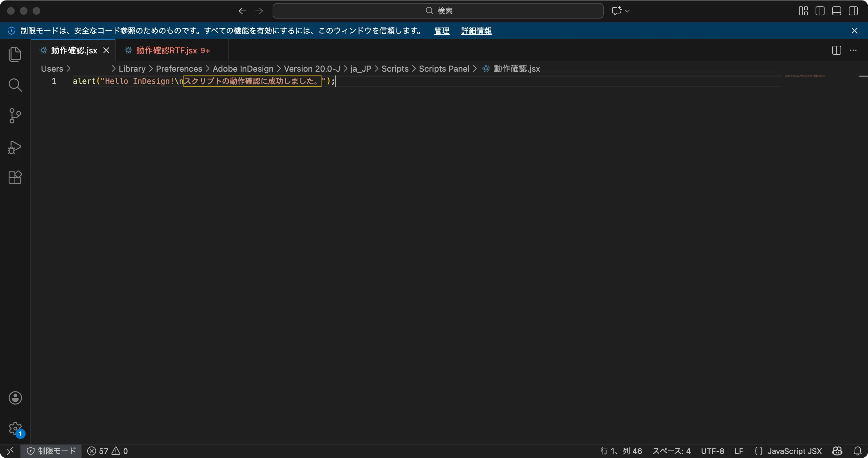Go forward with the right arrow
868x458 pixels.
tap(259, 11)
